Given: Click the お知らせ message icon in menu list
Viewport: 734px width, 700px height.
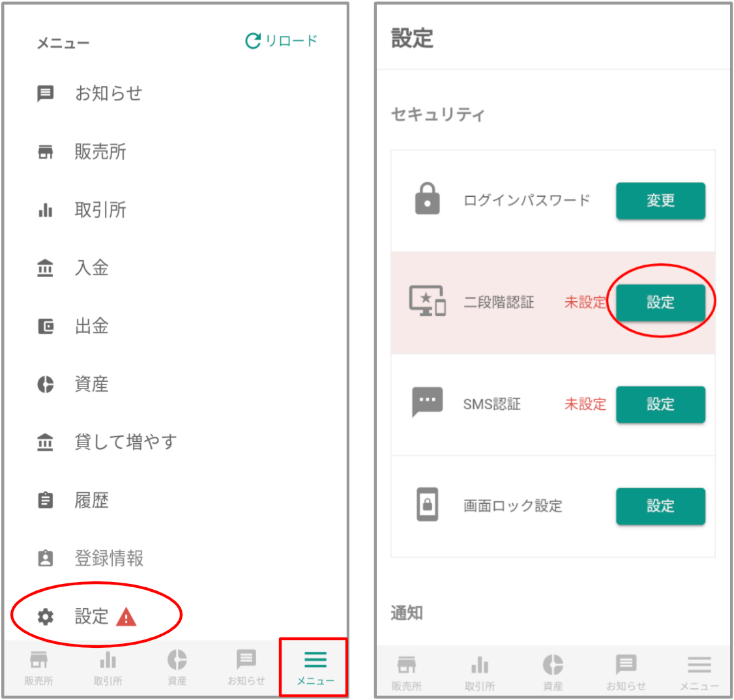Looking at the screenshot, I should pos(46,94).
